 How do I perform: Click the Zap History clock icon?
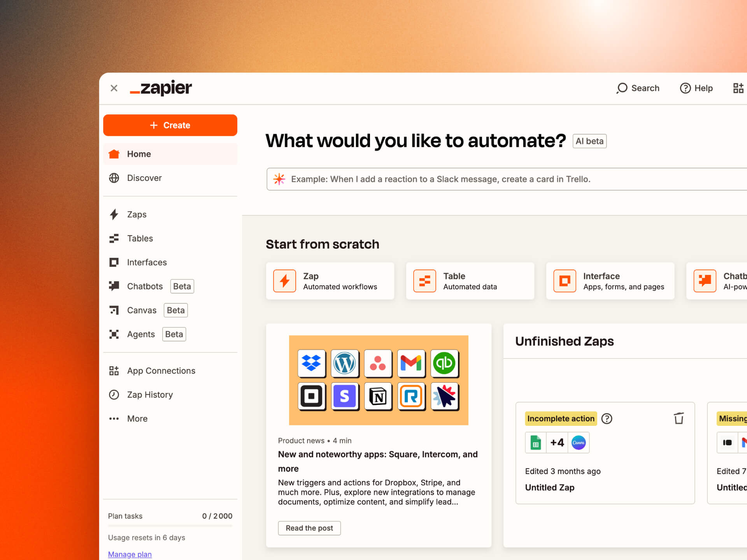[114, 395]
